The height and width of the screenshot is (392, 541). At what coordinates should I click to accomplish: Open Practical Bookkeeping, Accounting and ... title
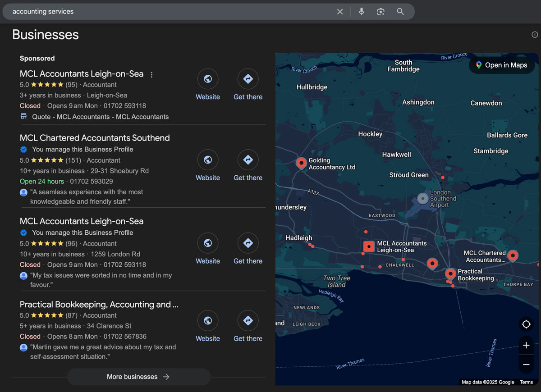99,305
